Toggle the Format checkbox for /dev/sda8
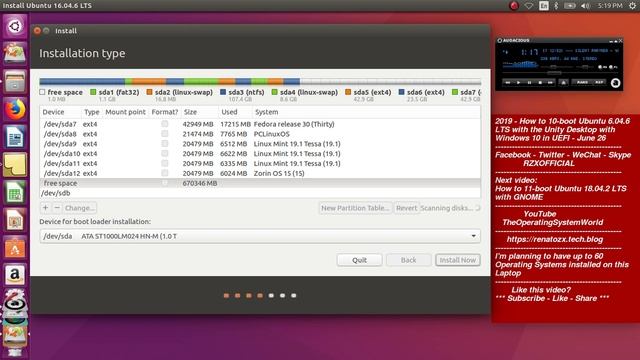 [x=164, y=133]
